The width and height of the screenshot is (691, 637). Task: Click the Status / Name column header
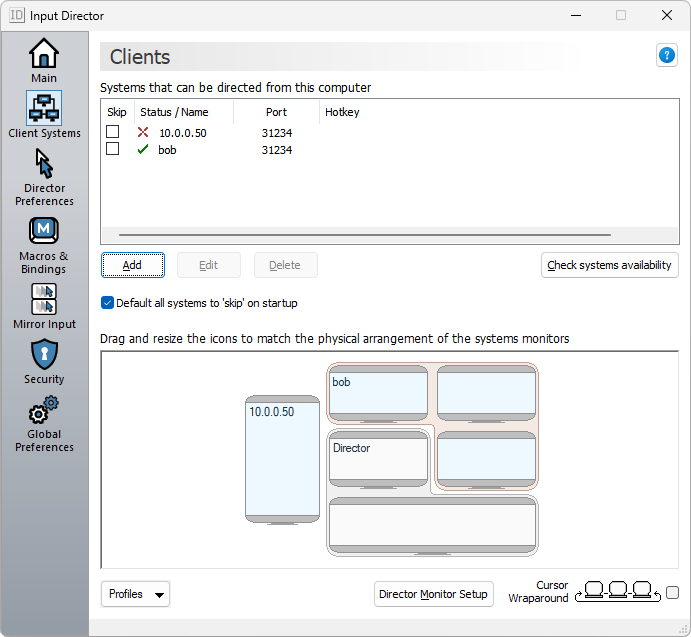[x=174, y=112]
